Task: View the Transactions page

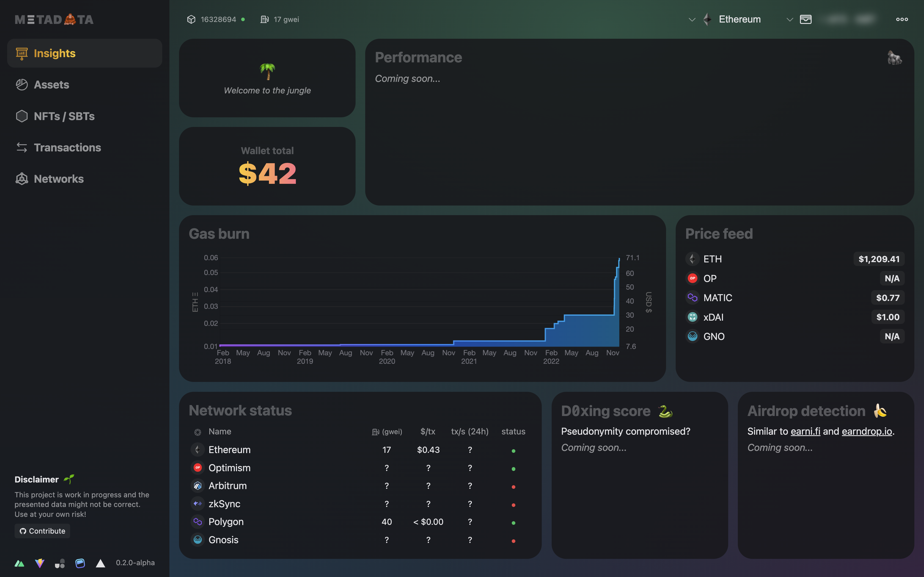Action: [x=68, y=147]
